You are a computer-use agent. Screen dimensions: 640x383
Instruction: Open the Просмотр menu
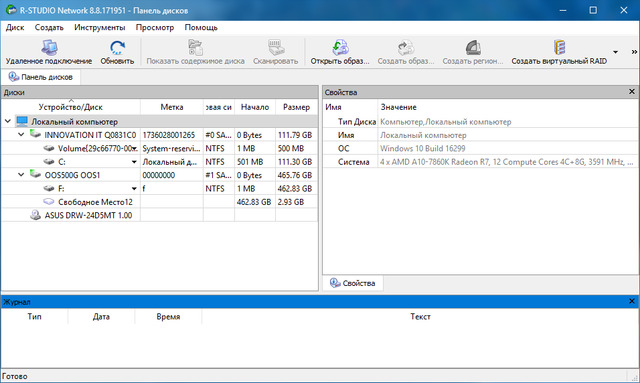tap(155, 27)
